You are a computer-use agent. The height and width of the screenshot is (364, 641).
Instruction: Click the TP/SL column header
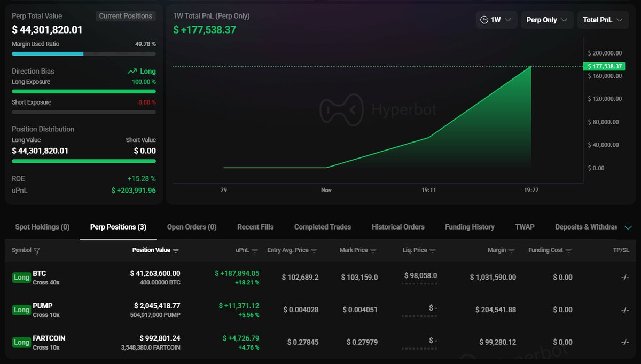pos(621,250)
